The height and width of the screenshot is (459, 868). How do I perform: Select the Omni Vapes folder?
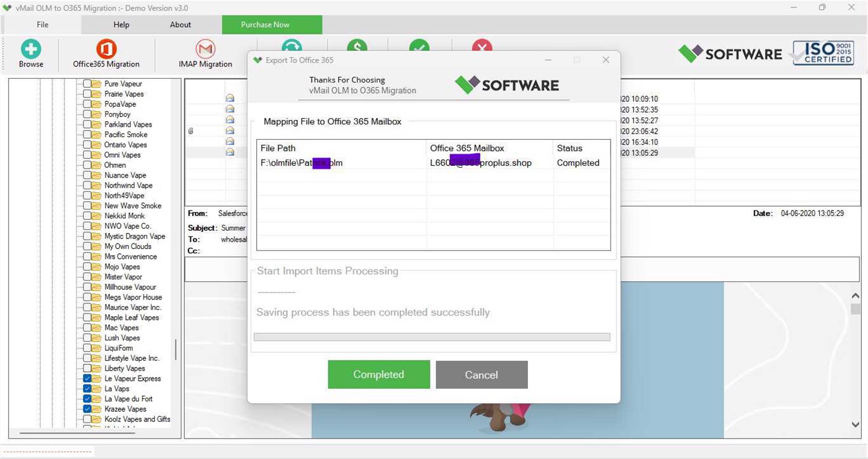(122, 155)
